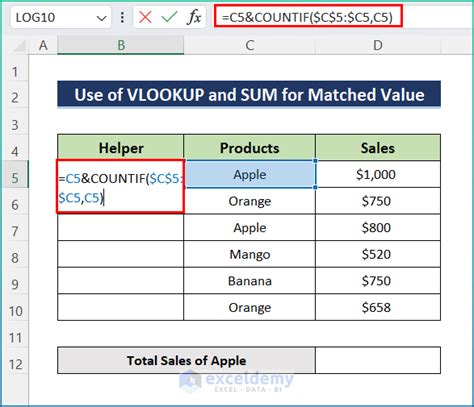Viewport: 474px width, 407px height.
Task: Click the Total Sales of Apple label
Action: [186, 360]
